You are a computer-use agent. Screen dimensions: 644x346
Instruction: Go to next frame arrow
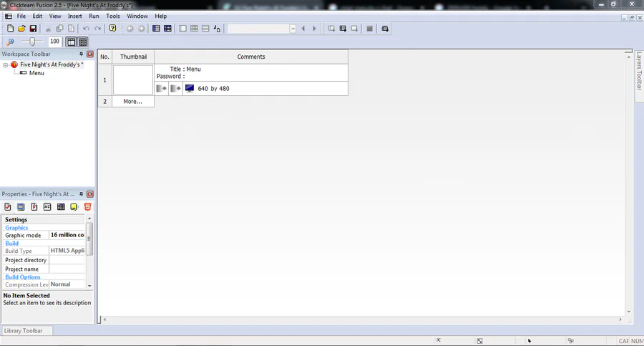point(315,29)
